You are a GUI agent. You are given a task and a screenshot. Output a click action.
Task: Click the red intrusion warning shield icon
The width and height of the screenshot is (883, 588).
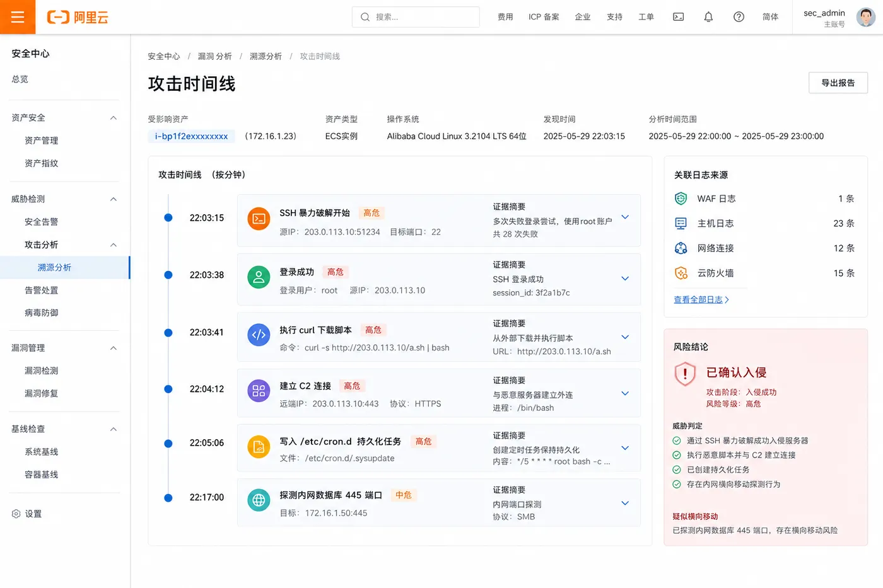pyautogui.click(x=685, y=374)
